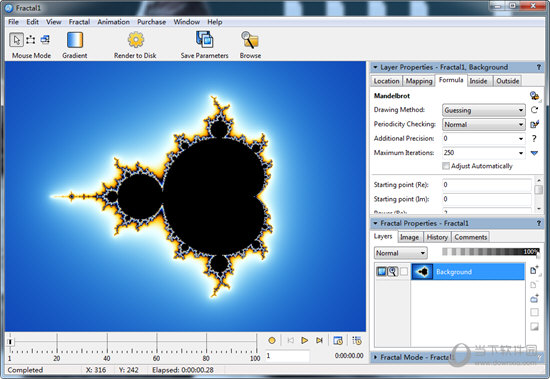Click the add new layer icon

[534, 270]
